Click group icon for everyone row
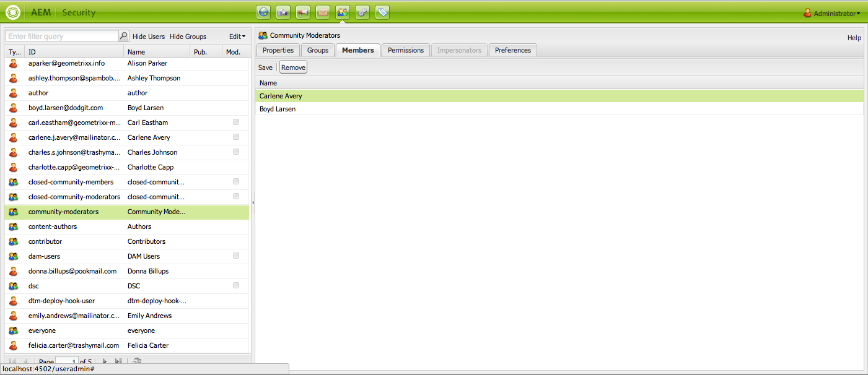 [13, 330]
